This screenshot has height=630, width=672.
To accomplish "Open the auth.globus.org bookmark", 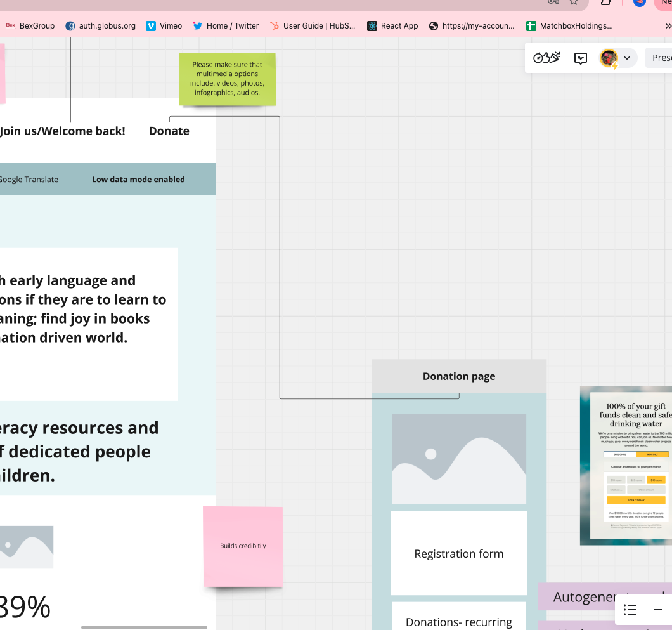I will pyautogui.click(x=101, y=26).
